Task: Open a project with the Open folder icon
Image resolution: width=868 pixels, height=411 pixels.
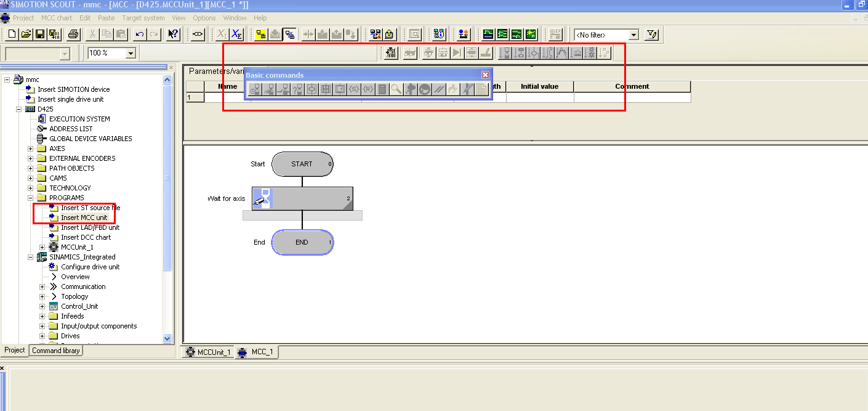Action: 26,35
